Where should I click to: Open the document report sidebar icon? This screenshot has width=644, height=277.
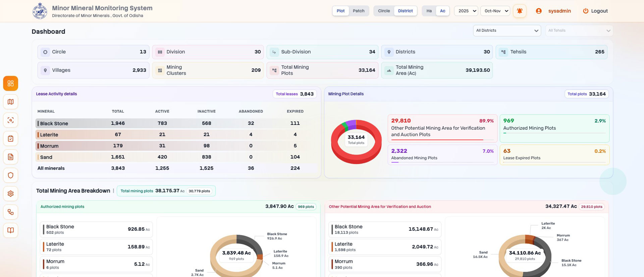click(x=10, y=157)
